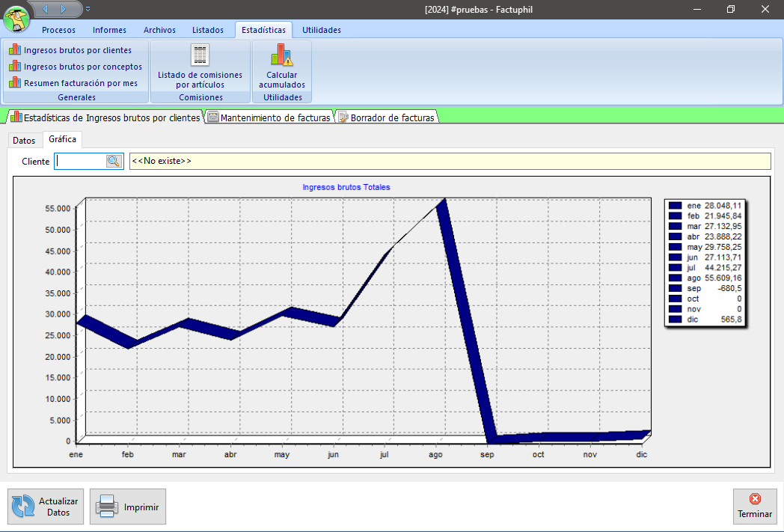Open Ingresos brutos por clientes report
This screenshot has width=784, height=532.
point(78,50)
